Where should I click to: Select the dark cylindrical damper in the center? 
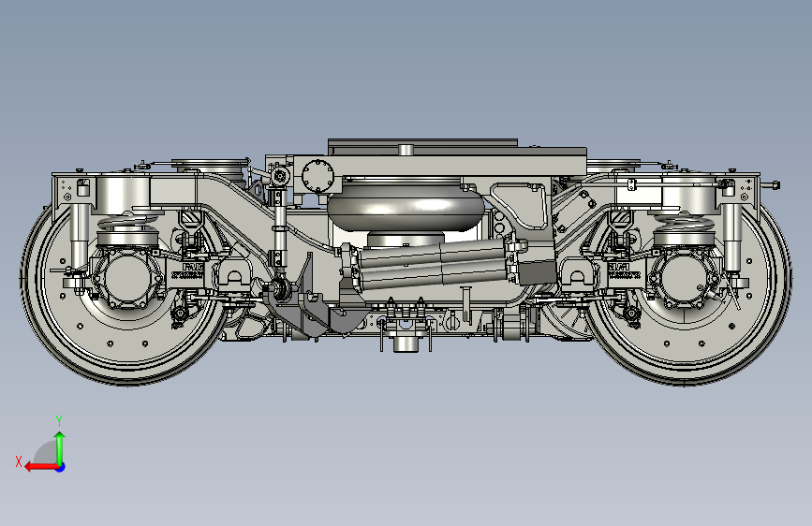click(433, 266)
